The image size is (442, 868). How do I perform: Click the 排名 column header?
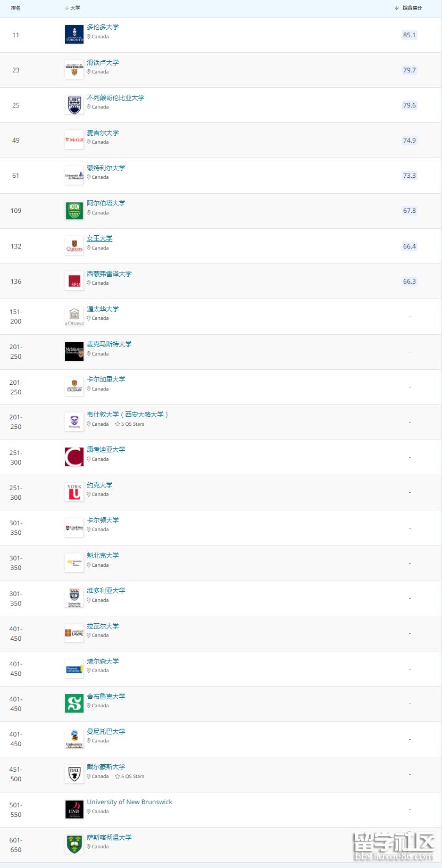click(x=16, y=8)
